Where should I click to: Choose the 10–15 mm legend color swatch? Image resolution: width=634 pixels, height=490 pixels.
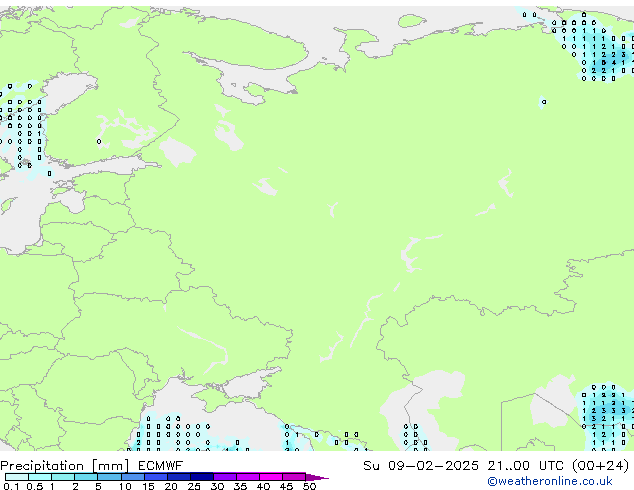point(132,477)
